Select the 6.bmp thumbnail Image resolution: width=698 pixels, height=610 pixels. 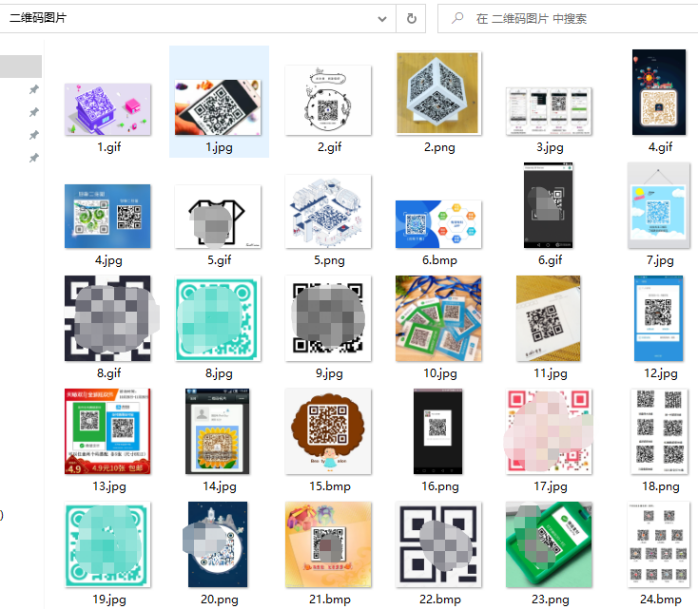[x=439, y=224]
